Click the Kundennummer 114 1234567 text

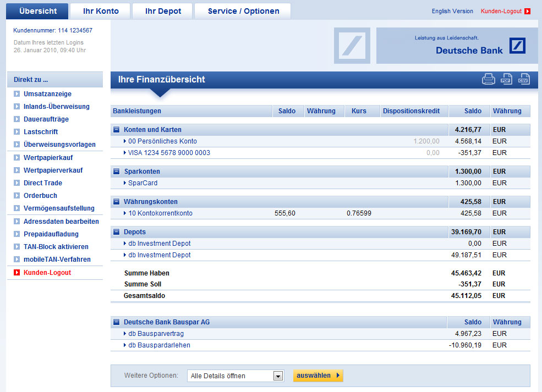(x=53, y=30)
